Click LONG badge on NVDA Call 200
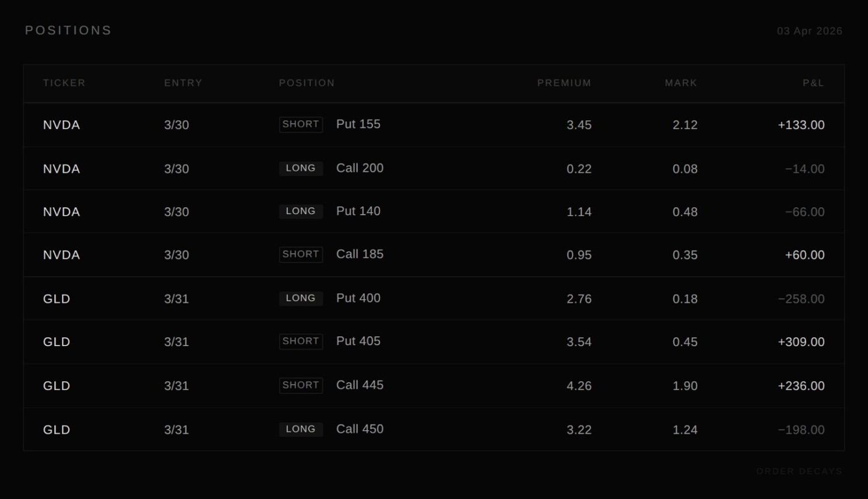The height and width of the screenshot is (499, 868). point(301,168)
